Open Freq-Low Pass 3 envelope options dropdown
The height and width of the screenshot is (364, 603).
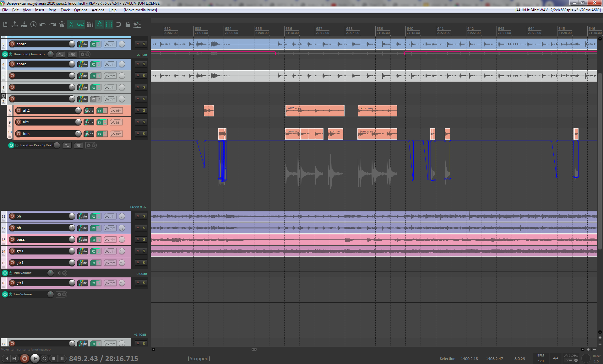point(91,145)
